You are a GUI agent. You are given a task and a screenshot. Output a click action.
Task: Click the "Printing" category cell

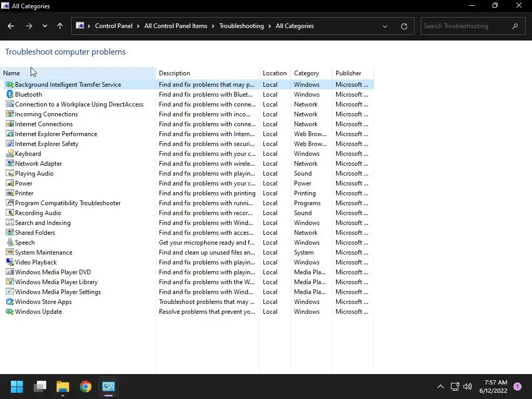click(x=304, y=193)
